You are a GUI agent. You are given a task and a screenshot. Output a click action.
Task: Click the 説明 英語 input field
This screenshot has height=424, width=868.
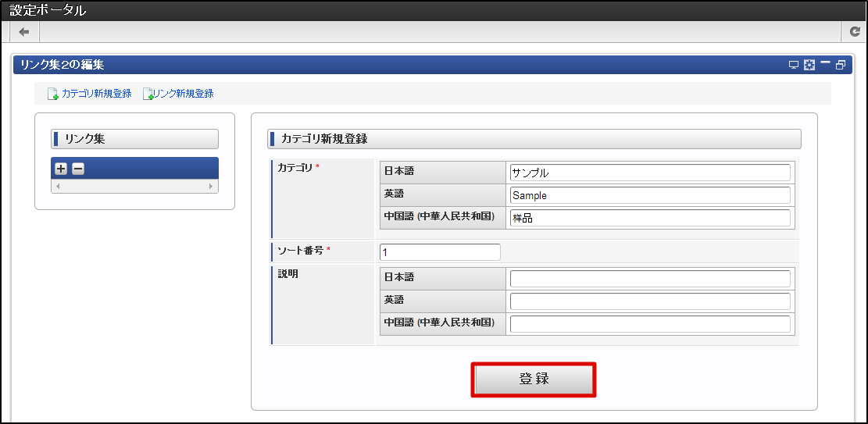pos(650,301)
